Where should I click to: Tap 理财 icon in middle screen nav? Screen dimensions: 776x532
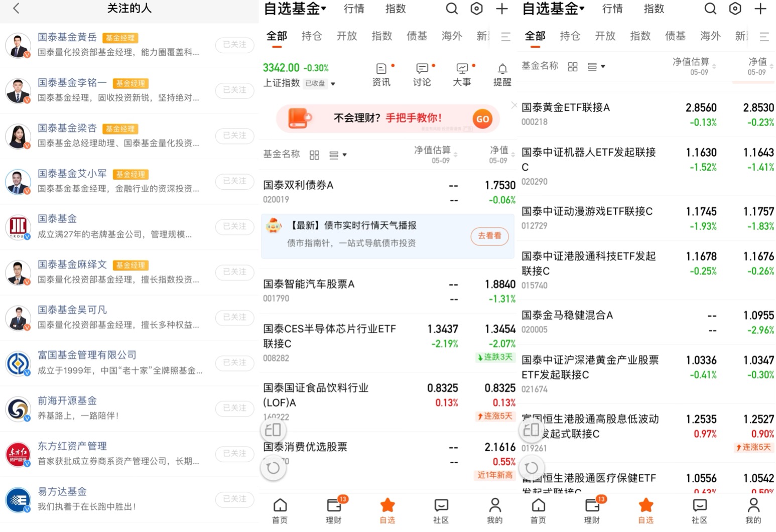(x=334, y=511)
